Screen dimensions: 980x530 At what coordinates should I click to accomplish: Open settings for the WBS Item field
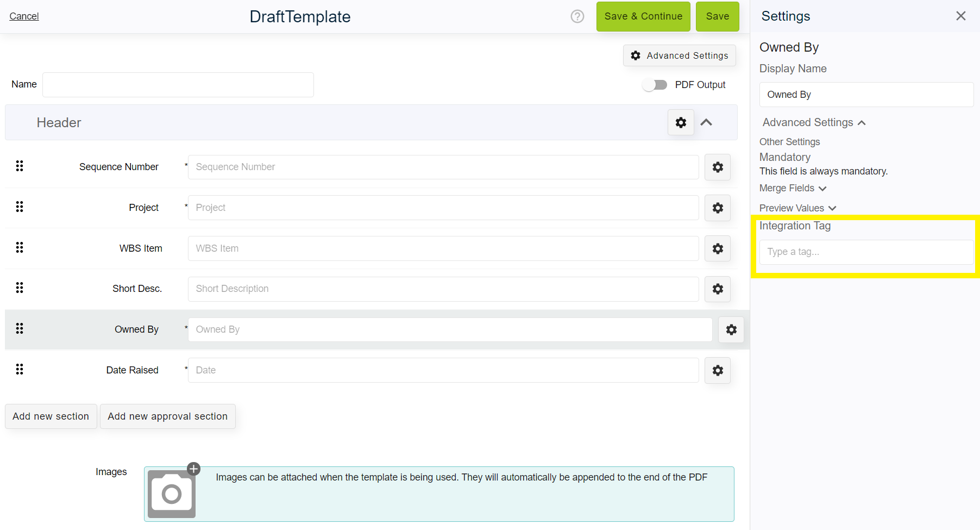[x=717, y=248]
